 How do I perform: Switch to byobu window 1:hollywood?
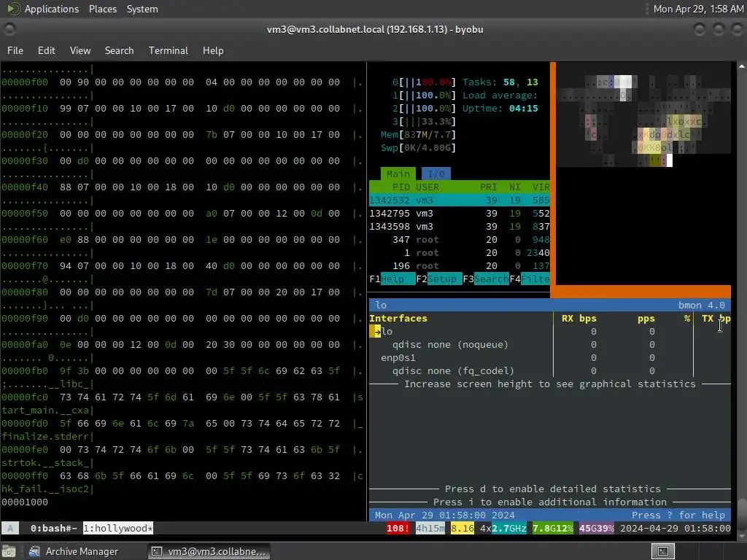pyautogui.click(x=118, y=528)
